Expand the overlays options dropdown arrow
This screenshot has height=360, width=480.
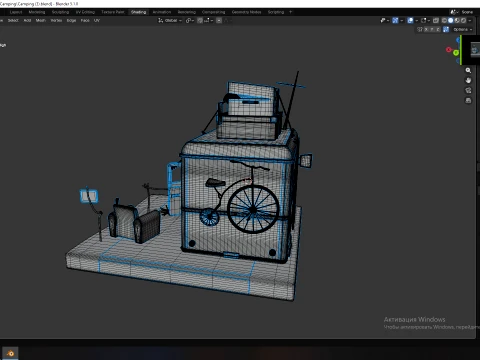click(x=417, y=20)
